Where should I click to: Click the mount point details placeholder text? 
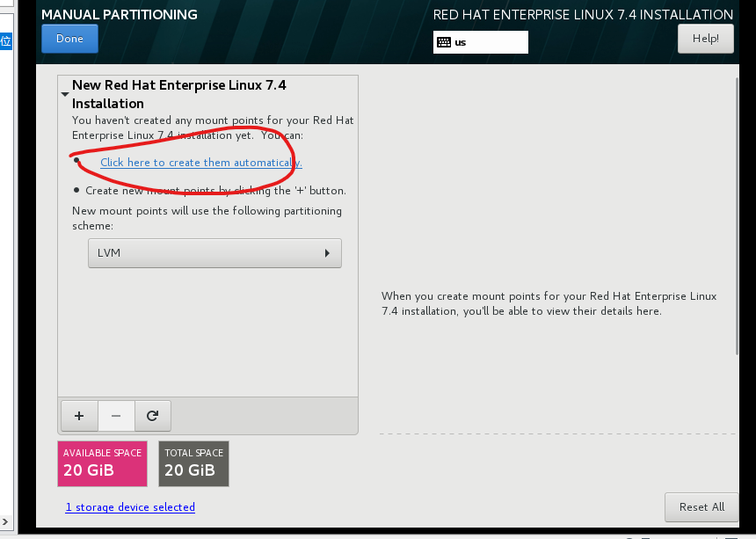(549, 303)
